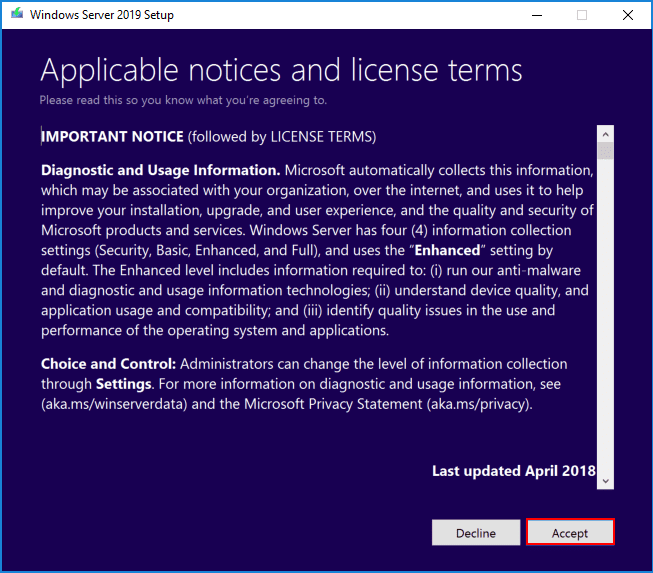The width and height of the screenshot is (653, 573).
Task: Click the "Diagnostic and Usage Information." bold text
Action: point(161,170)
